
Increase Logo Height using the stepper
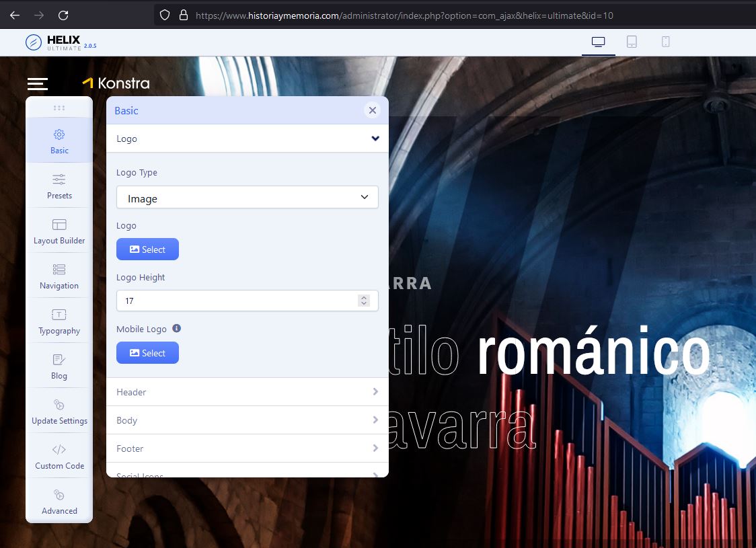[364, 297]
